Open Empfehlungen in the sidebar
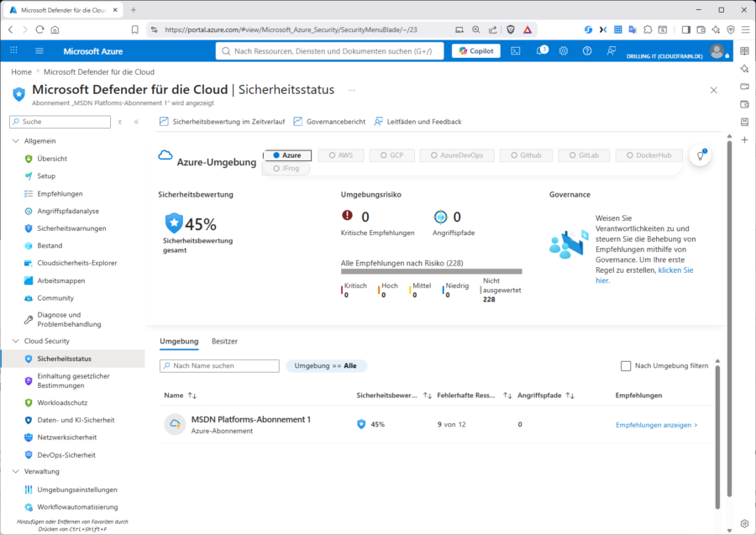Image resolution: width=756 pixels, height=535 pixels. 60,194
